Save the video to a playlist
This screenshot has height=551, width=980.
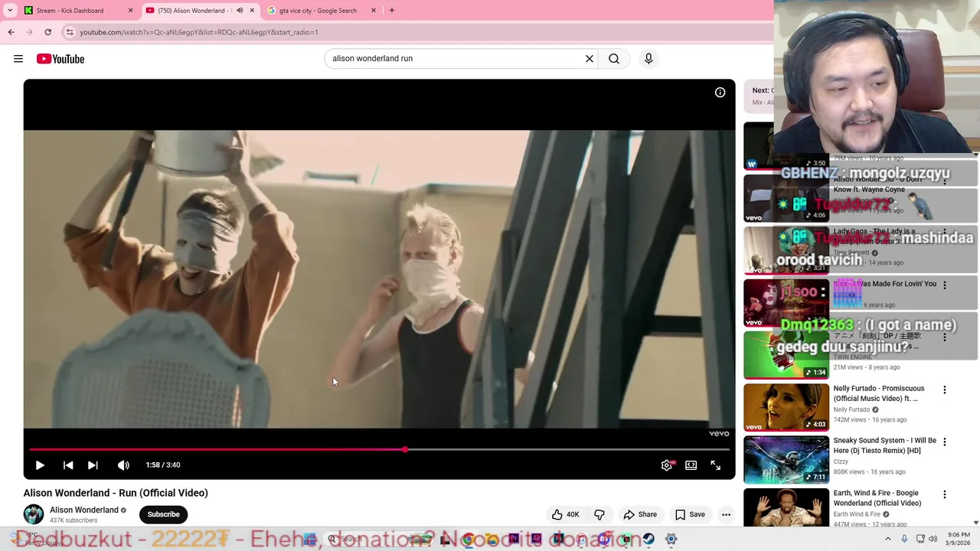pos(690,515)
